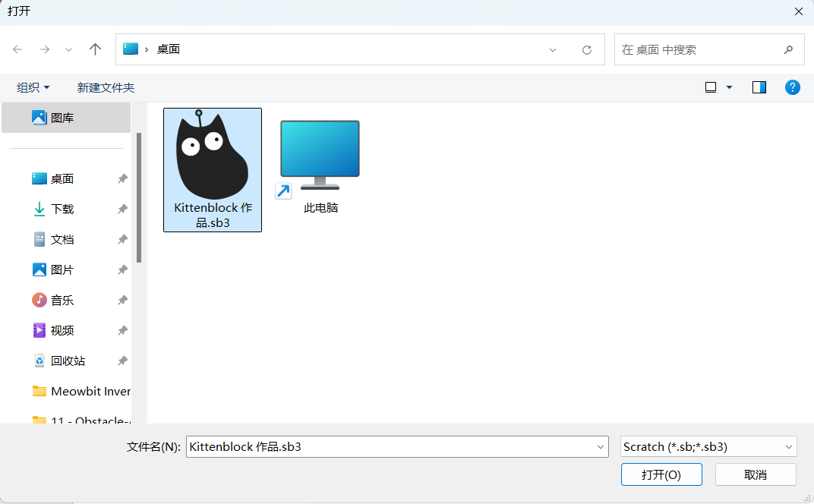Click the pin icon next to 回收站
The image size is (814, 504).
(122, 361)
